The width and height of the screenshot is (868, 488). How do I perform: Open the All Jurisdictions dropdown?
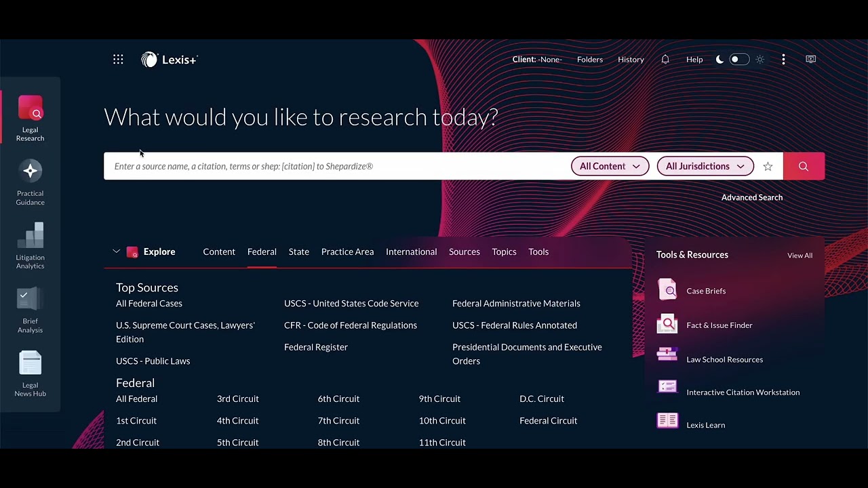[705, 166]
